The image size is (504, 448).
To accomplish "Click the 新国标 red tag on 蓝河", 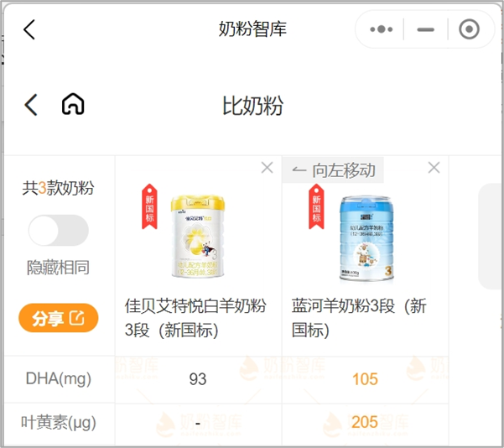I will 316,206.
